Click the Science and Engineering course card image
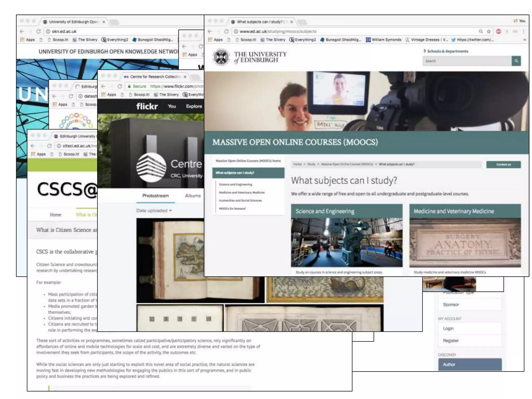The width and height of the screenshot is (532, 399). coord(347,242)
